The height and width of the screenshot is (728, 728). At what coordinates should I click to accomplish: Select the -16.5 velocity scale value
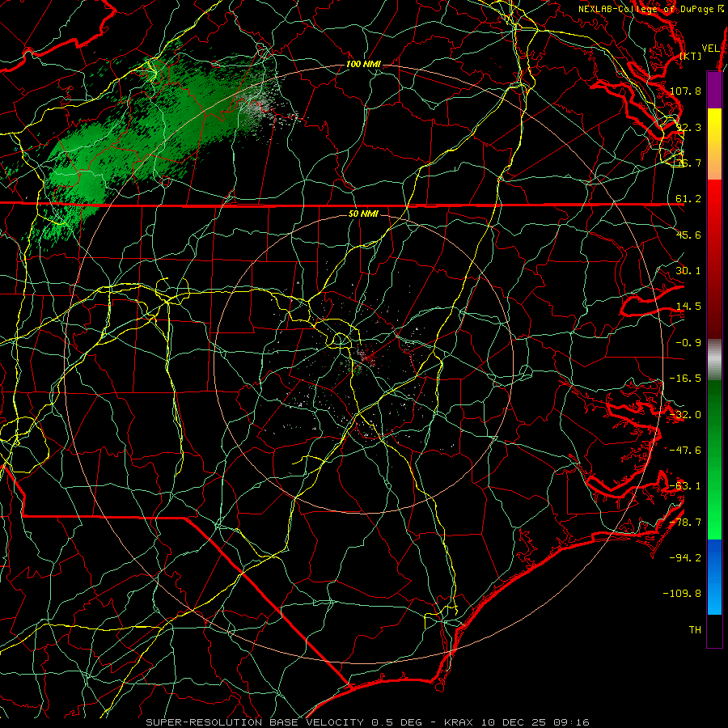click(x=685, y=379)
